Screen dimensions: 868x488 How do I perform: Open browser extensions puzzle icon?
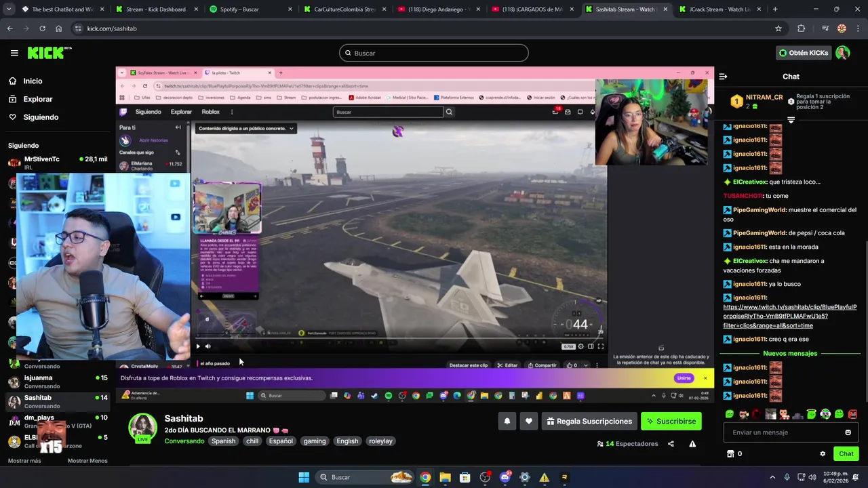point(802,28)
